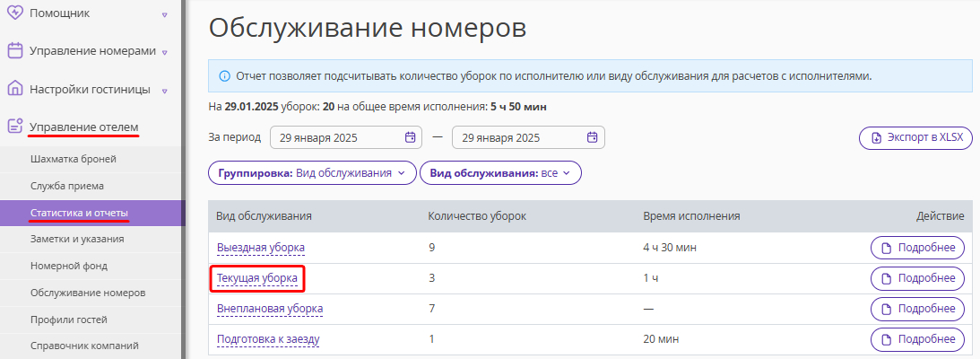Screen dimensions: 980x359
Task: Click the house icon beside Настройки гостиницы
Action: 15,89
